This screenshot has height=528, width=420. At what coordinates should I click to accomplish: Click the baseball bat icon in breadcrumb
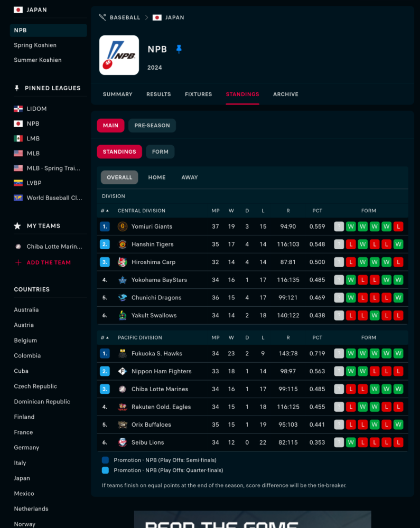[x=102, y=17]
